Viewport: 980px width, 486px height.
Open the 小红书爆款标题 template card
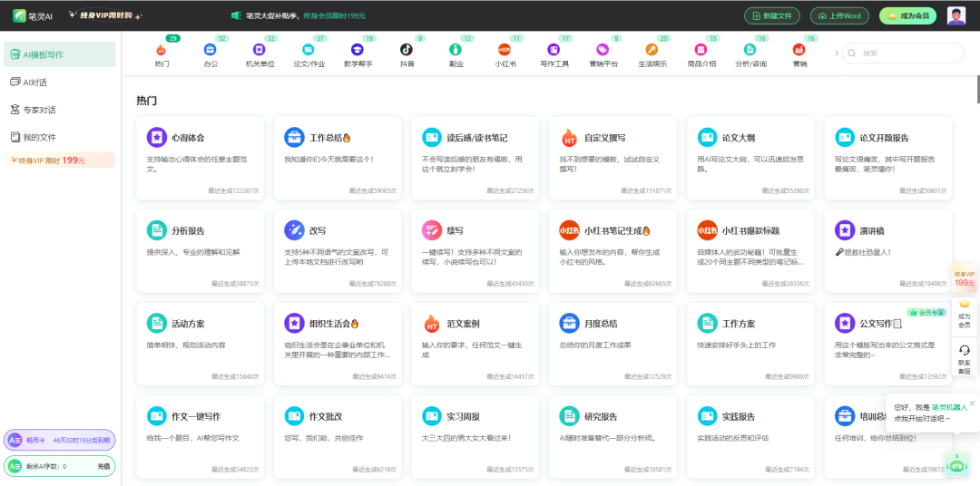tap(750, 251)
